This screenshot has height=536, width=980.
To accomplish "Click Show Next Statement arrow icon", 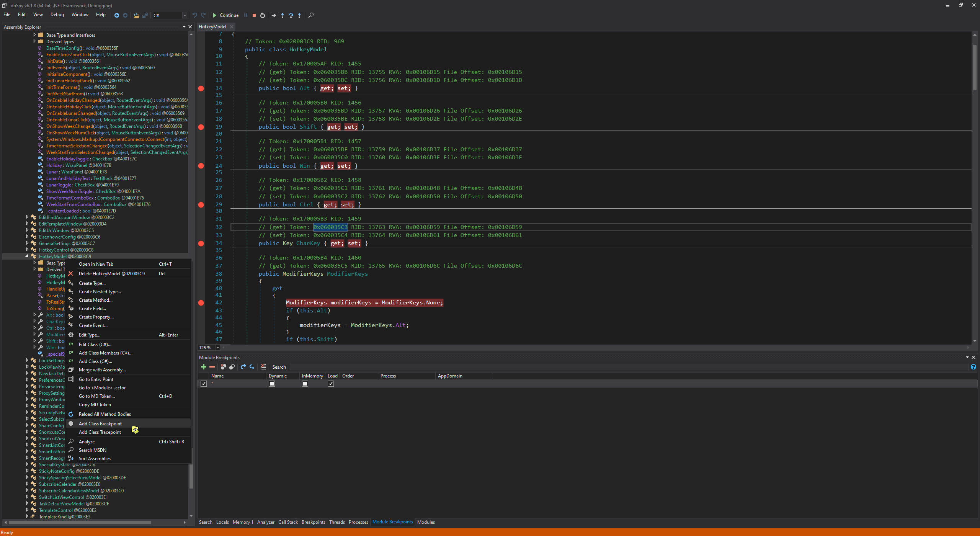I will tap(274, 15).
